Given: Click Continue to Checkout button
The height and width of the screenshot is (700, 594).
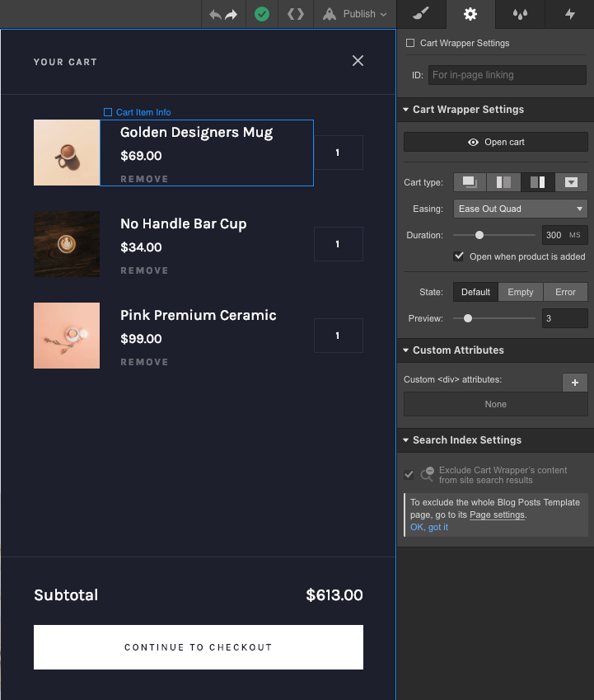Looking at the screenshot, I should point(199,647).
